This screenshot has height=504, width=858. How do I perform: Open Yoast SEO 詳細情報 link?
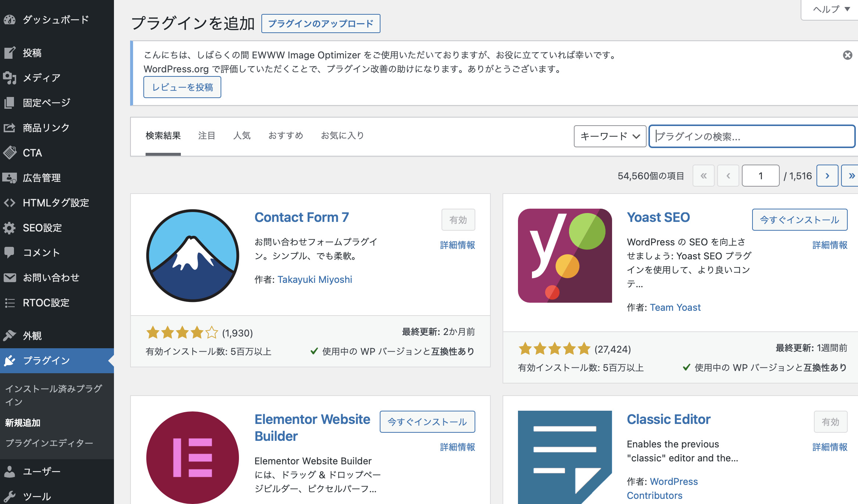(x=830, y=245)
